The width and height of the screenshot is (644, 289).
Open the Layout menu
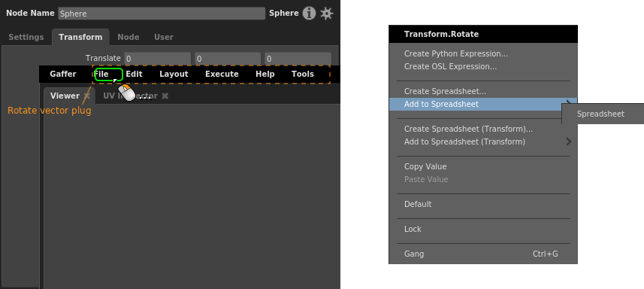(x=174, y=74)
